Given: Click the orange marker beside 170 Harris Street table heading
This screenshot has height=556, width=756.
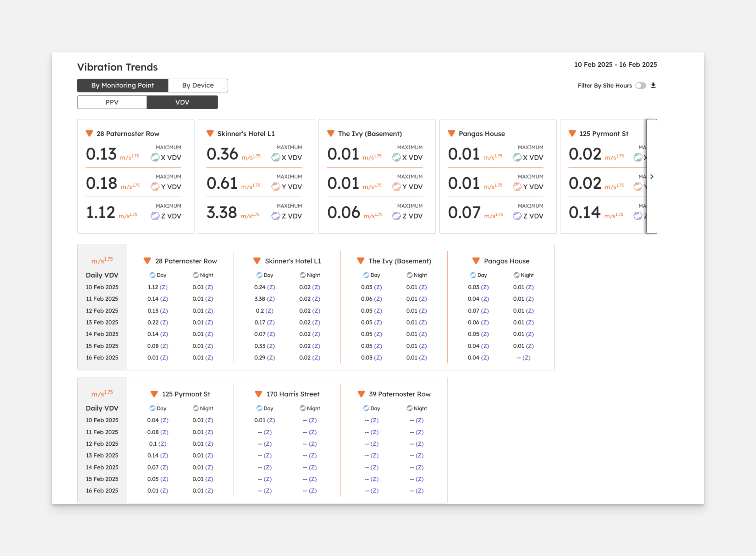Looking at the screenshot, I should tap(258, 394).
